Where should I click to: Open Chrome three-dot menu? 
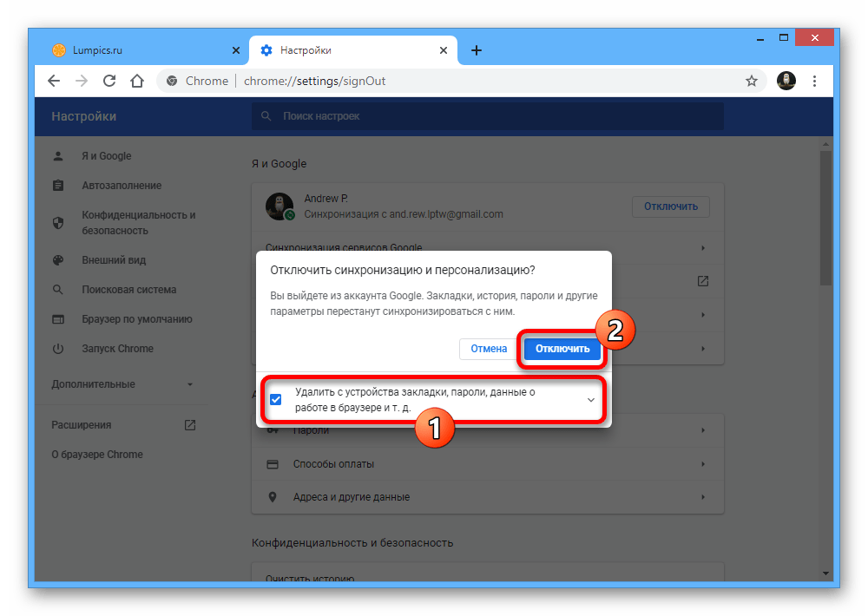click(814, 81)
